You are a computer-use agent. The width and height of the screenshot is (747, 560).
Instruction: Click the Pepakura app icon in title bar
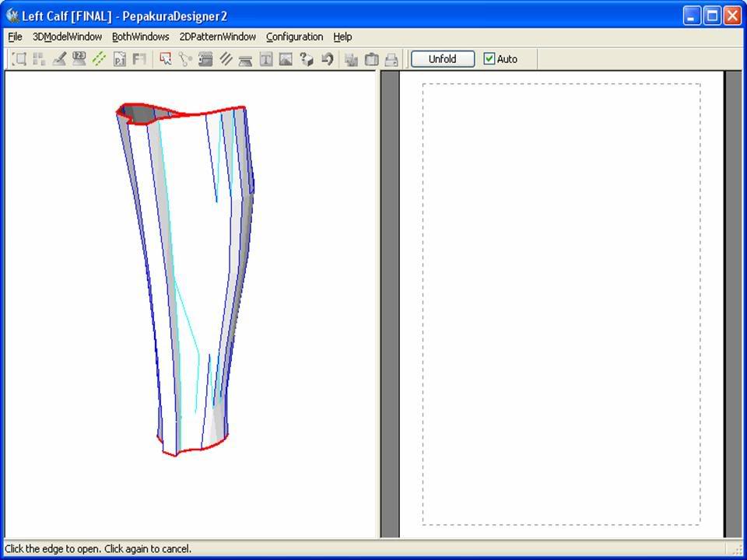coord(13,16)
